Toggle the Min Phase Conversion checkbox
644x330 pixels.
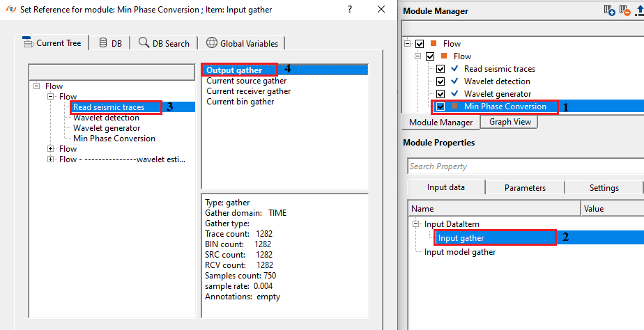(440, 107)
